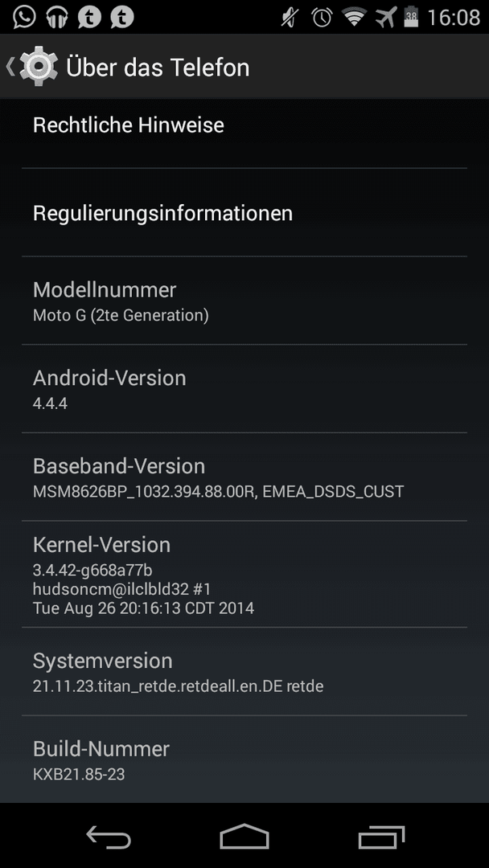Open recent apps navigation button
This screenshot has width=489, height=868.
point(381,837)
